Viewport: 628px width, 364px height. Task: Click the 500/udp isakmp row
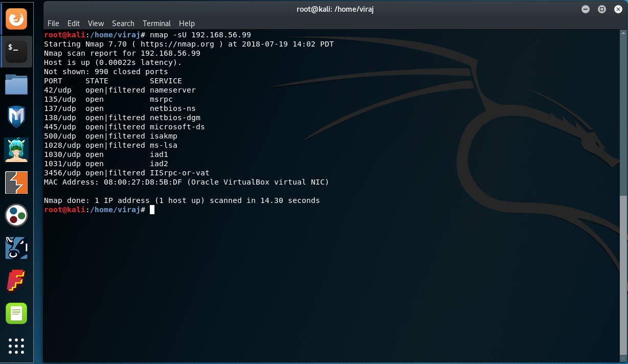coord(110,136)
